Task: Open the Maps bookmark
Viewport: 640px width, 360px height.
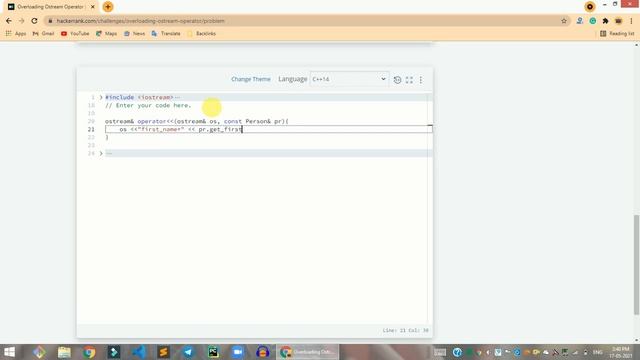Action: point(107,33)
